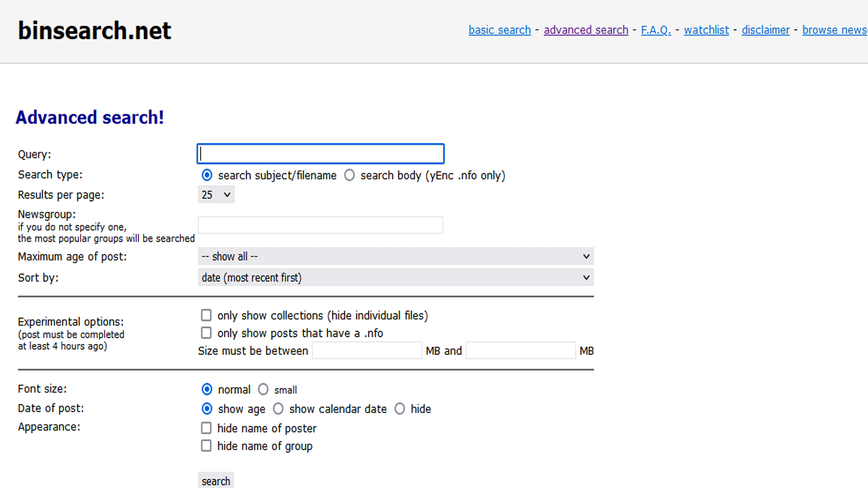Click the search button

(x=216, y=481)
